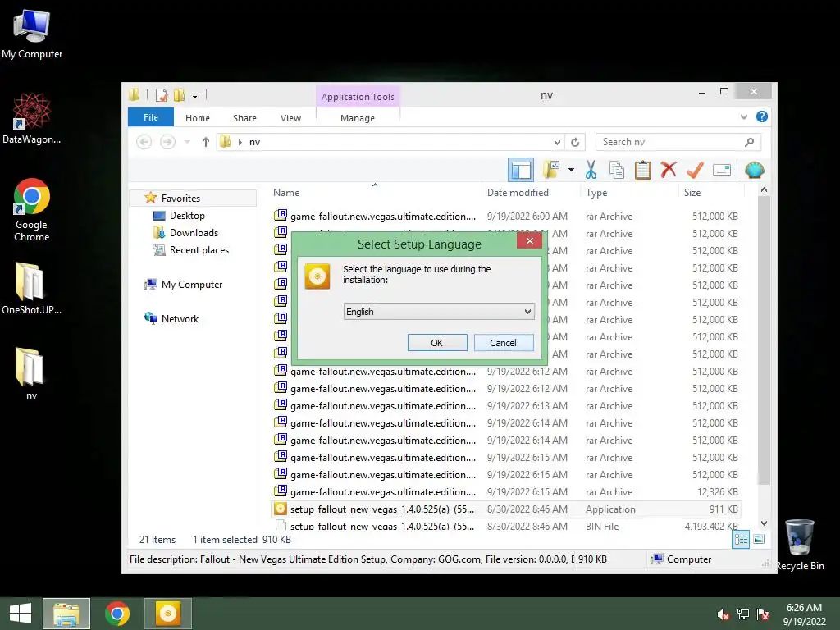Viewport: 840px width, 630px height.
Task: Click Cancel in Select Setup Language
Action: point(504,343)
